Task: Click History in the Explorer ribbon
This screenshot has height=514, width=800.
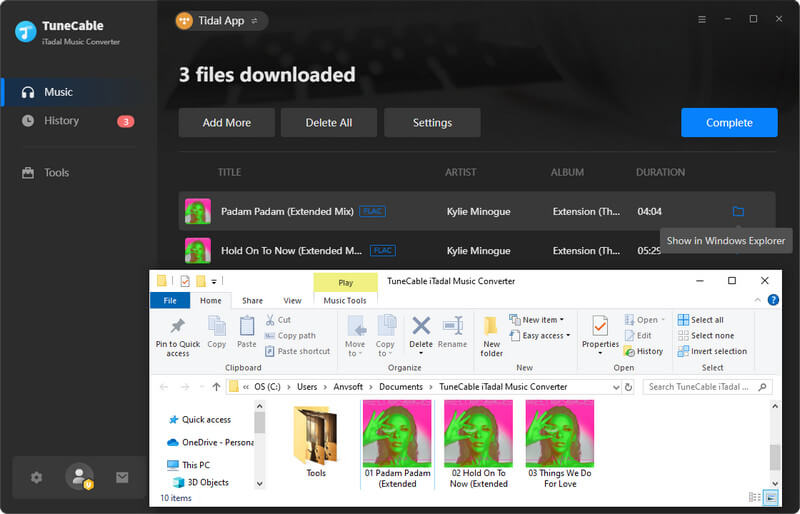Action: (x=643, y=352)
